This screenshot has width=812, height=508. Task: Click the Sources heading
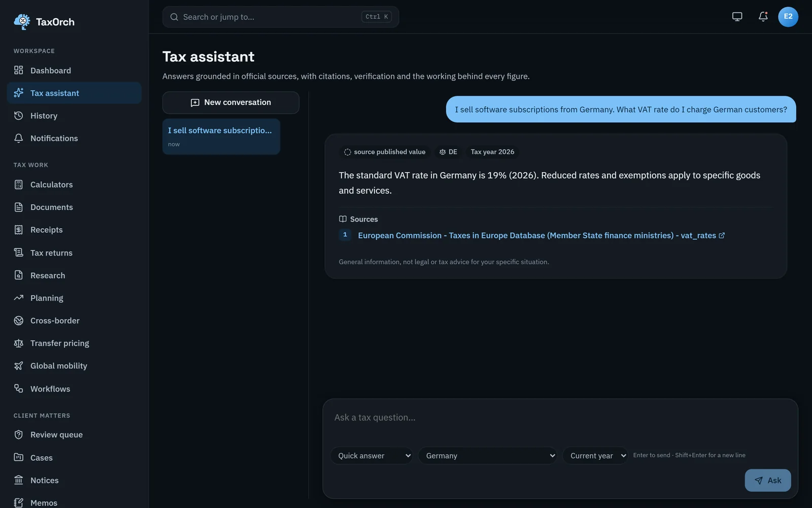pos(358,219)
